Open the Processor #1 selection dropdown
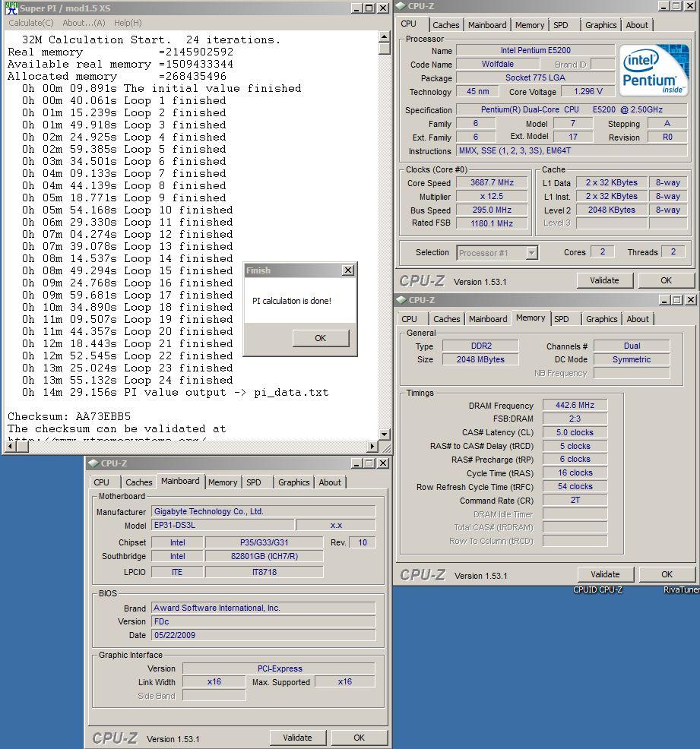The image size is (700, 749). click(x=532, y=253)
